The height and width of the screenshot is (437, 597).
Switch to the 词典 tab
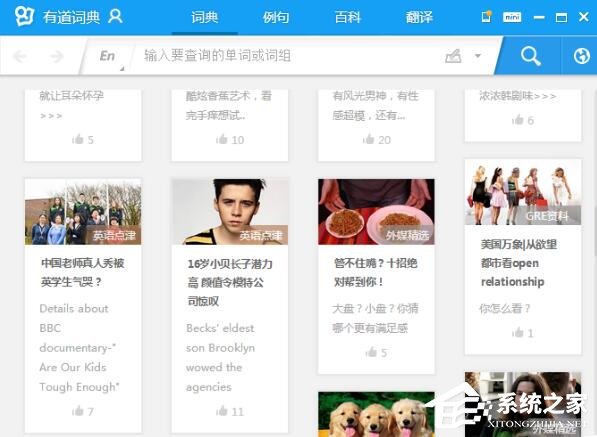pyautogui.click(x=205, y=17)
